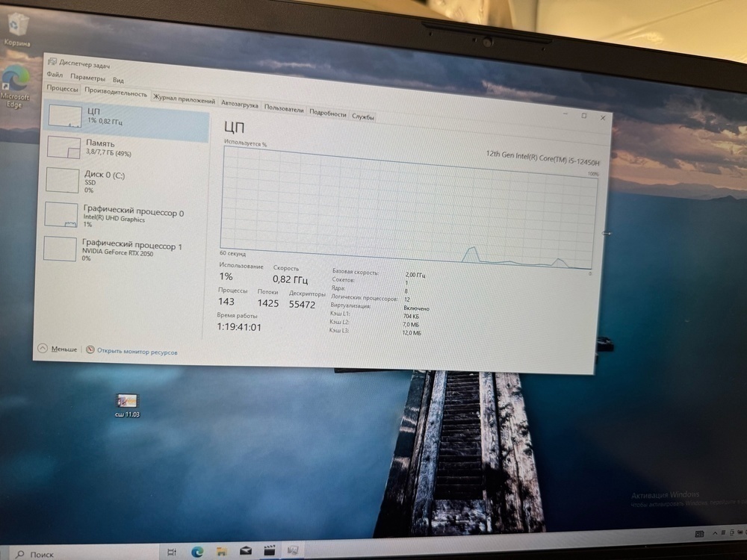Select the Производительность tab
This screenshot has width=747, height=560.
pyautogui.click(x=116, y=91)
